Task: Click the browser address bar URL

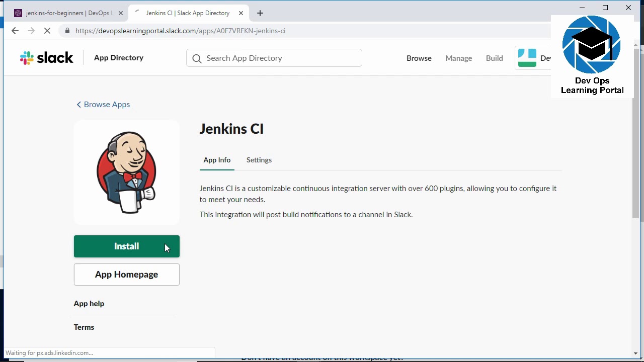Action: (180, 31)
